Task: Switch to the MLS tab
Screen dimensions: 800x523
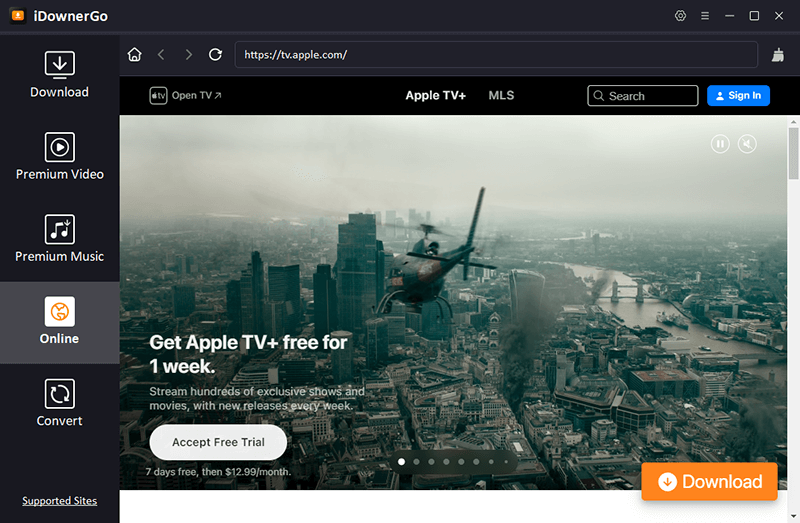Action: (501, 96)
